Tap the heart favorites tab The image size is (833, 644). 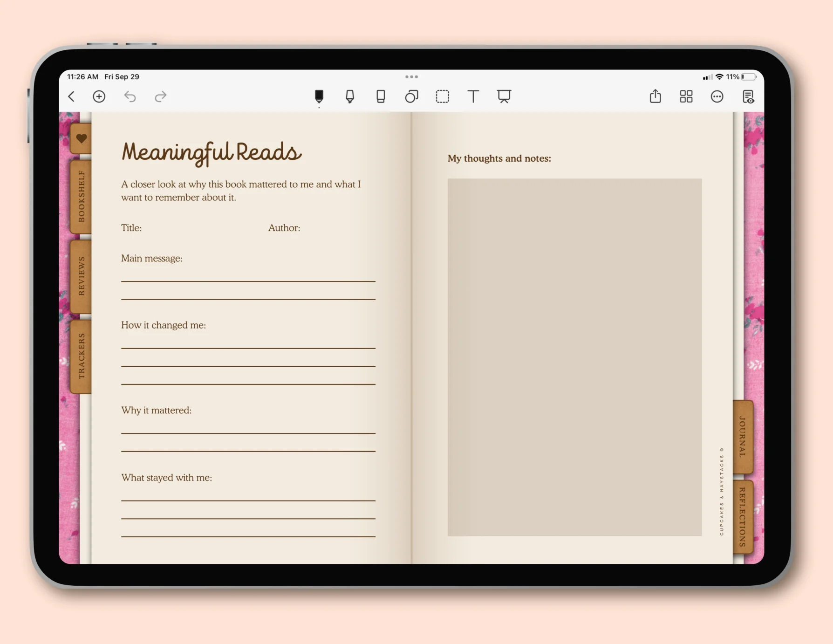pyautogui.click(x=81, y=138)
